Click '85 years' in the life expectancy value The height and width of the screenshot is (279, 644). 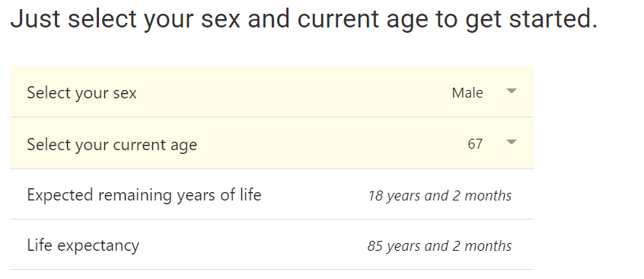[x=394, y=246]
